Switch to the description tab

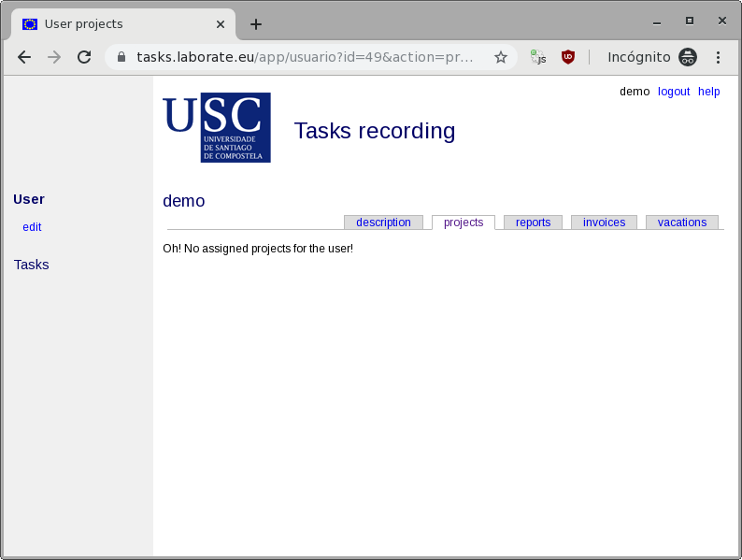[x=383, y=223]
